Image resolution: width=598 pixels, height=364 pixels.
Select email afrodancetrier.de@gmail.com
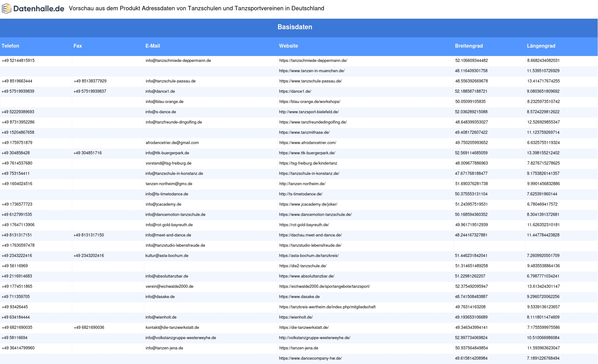pos(172,143)
